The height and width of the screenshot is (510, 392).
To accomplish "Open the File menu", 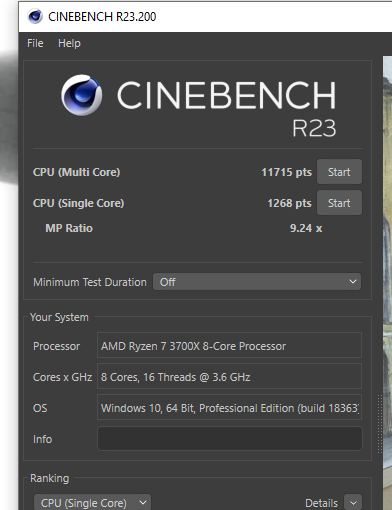I will click(x=35, y=43).
